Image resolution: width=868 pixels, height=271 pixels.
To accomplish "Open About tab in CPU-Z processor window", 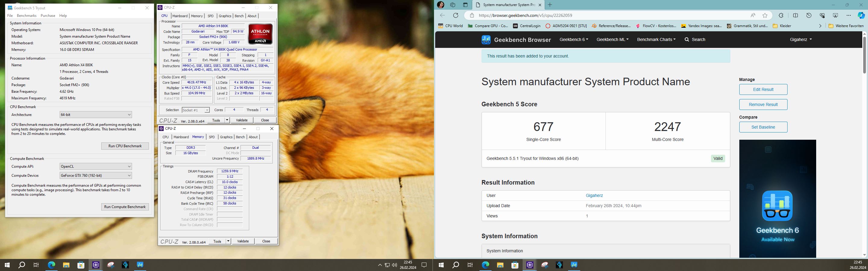I will coord(252,16).
